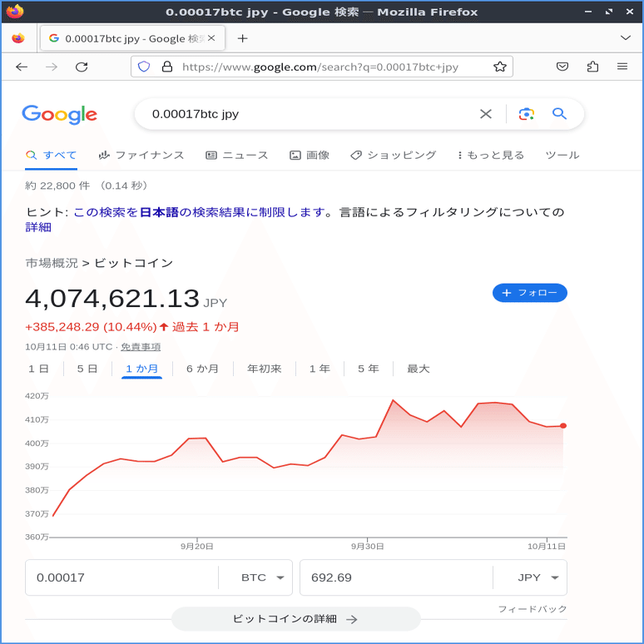Image resolution: width=644 pixels, height=644 pixels.
Task: Switch to the ショッピング tab
Action: pyautogui.click(x=394, y=156)
